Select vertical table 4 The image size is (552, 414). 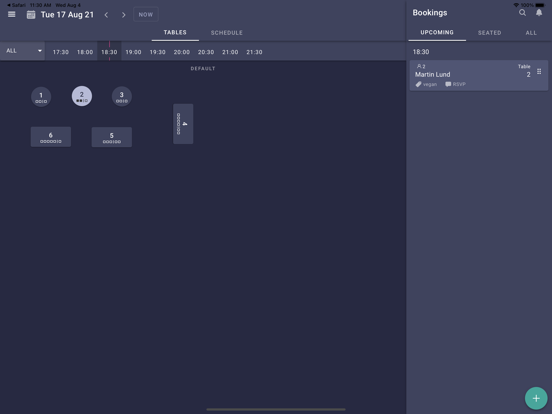(x=183, y=124)
